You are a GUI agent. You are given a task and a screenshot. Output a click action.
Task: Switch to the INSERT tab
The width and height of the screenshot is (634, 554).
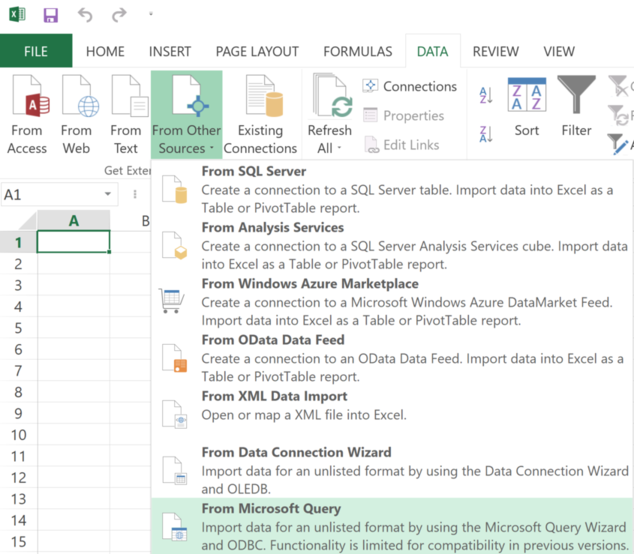pyautogui.click(x=170, y=51)
